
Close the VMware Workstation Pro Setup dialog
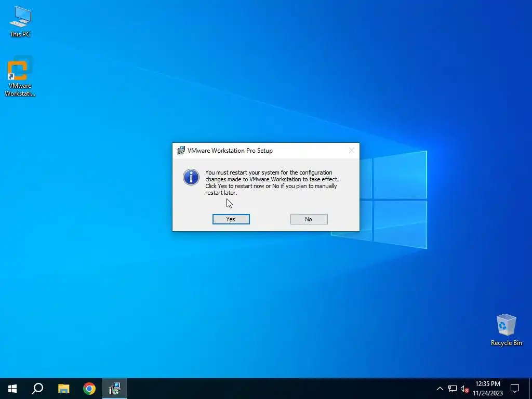[352, 150]
